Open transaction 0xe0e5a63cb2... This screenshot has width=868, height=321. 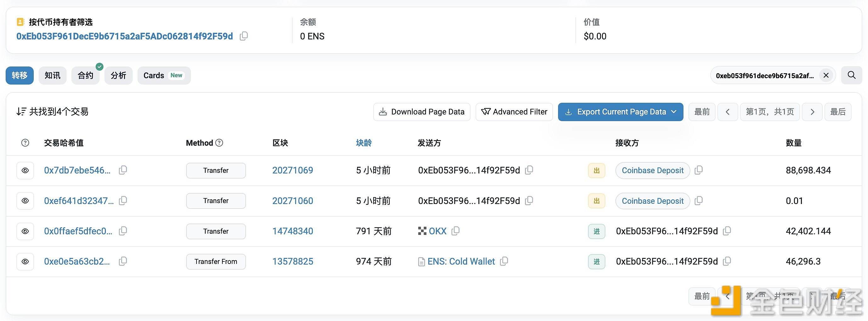[x=77, y=261]
